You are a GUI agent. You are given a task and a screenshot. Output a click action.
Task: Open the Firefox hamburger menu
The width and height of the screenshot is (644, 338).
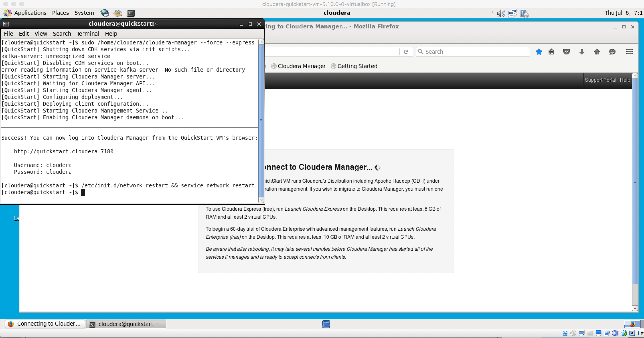(630, 51)
